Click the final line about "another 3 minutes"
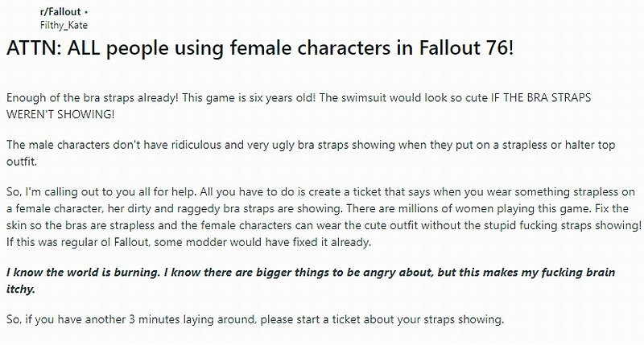 [254, 319]
